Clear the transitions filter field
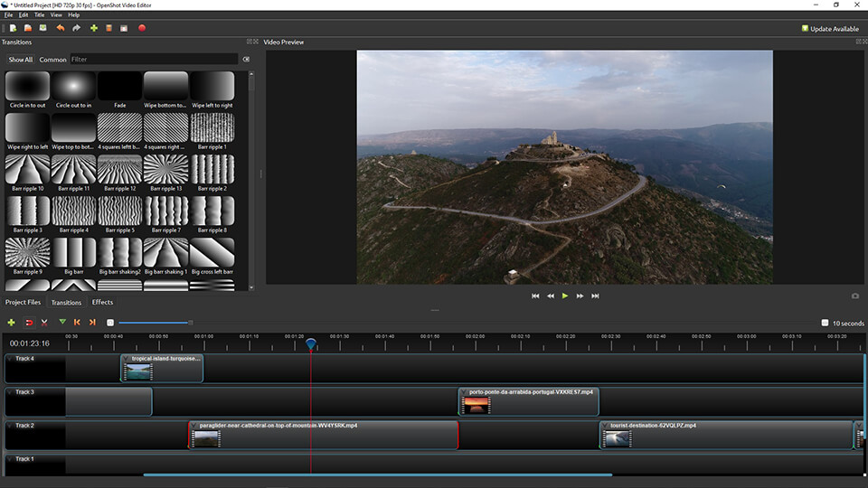 (x=246, y=60)
